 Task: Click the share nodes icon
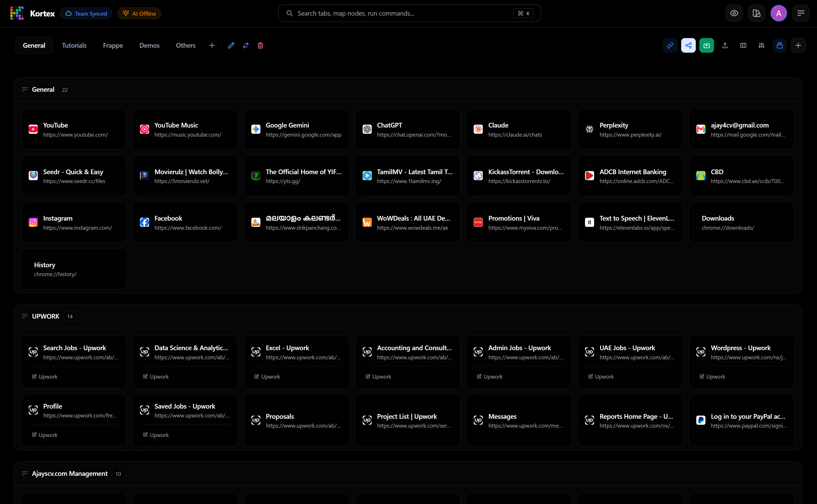coord(688,45)
